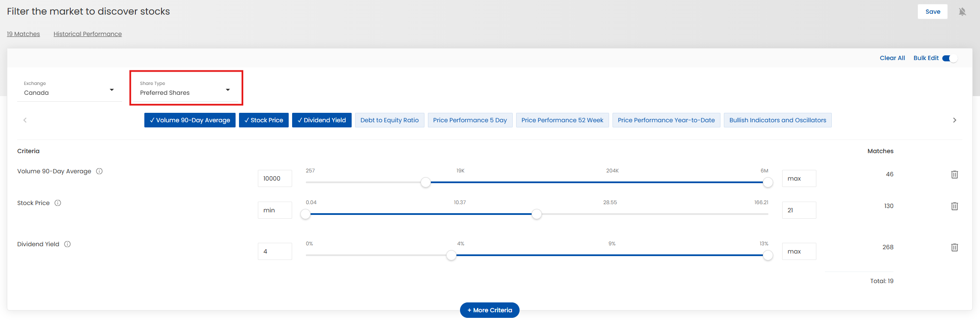Click the Volume max input field
Screen dimensions: 980x320
point(799,178)
